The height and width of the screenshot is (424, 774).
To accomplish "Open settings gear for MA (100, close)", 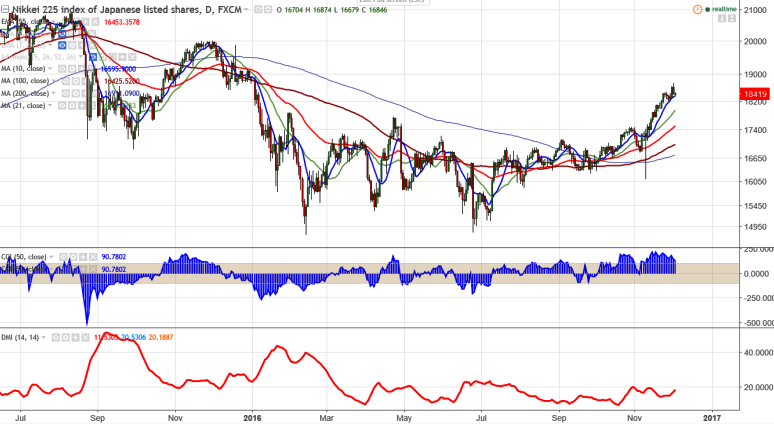I will tap(76, 81).
